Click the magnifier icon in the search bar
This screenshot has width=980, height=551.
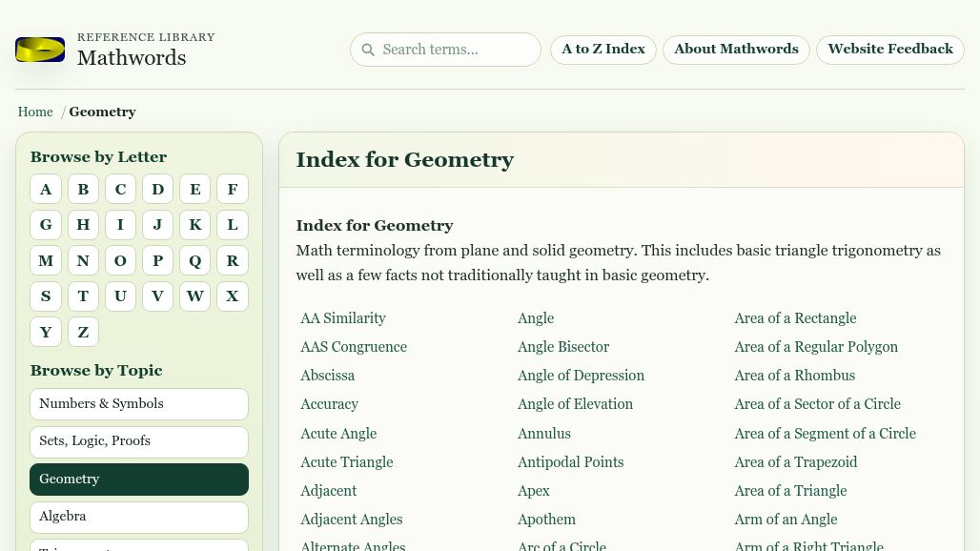[x=368, y=50]
